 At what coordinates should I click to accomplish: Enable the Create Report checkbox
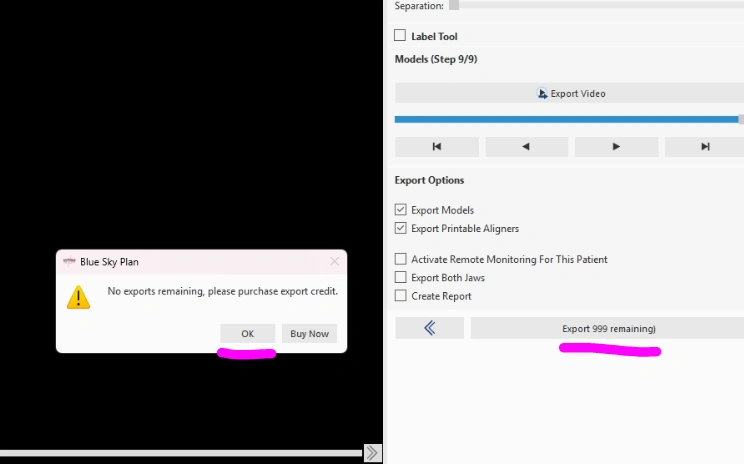(x=400, y=296)
